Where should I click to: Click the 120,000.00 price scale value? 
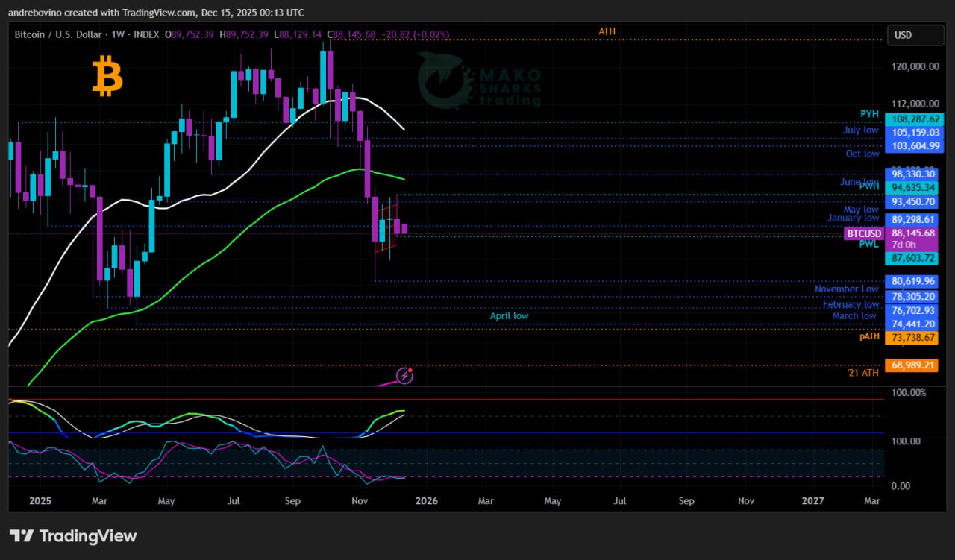[914, 66]
